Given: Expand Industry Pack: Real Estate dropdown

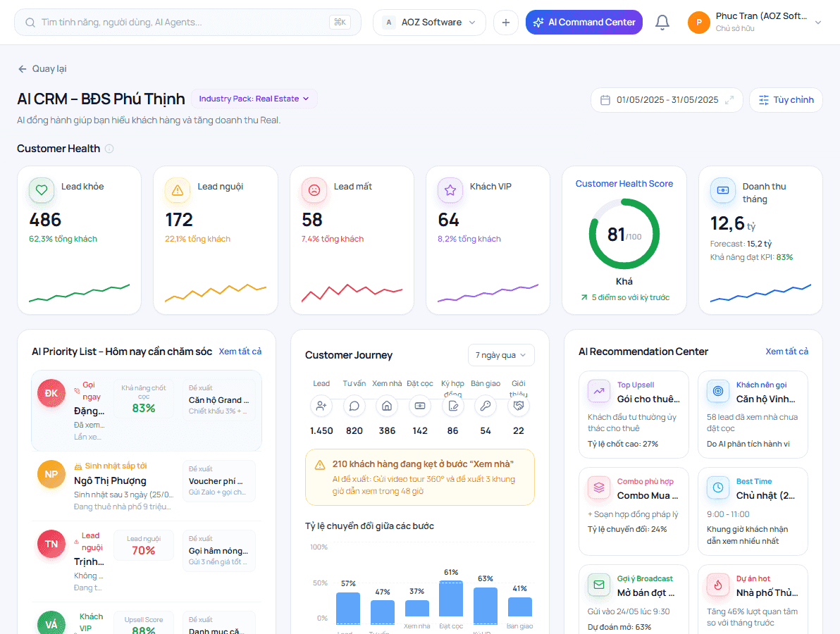Looking at the screenshot, I should click(254, 99).
